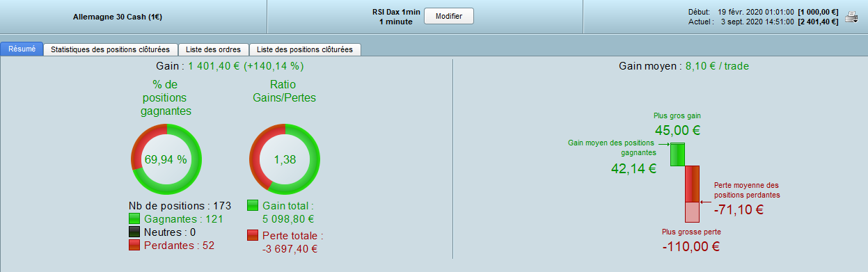Click the printer icon
Image resolution: width=868 pixels, height=272 pixels.
[851, 17]
